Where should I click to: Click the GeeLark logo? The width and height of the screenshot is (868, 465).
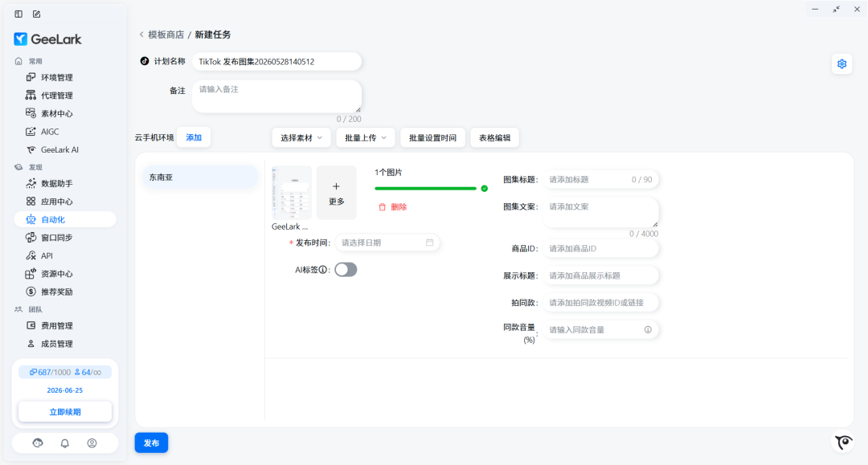[47, 39]
